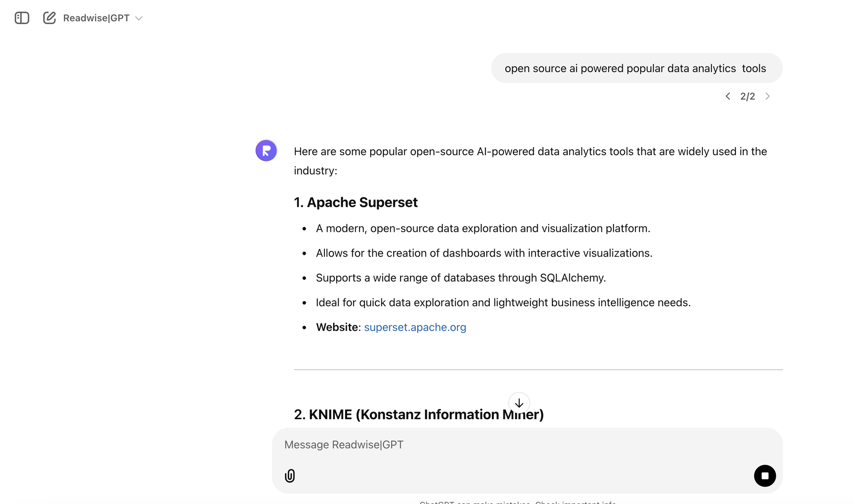Click the purple Readwise avatar icon
This screenshot has width=853, height=504.
(x=266, y=151)
